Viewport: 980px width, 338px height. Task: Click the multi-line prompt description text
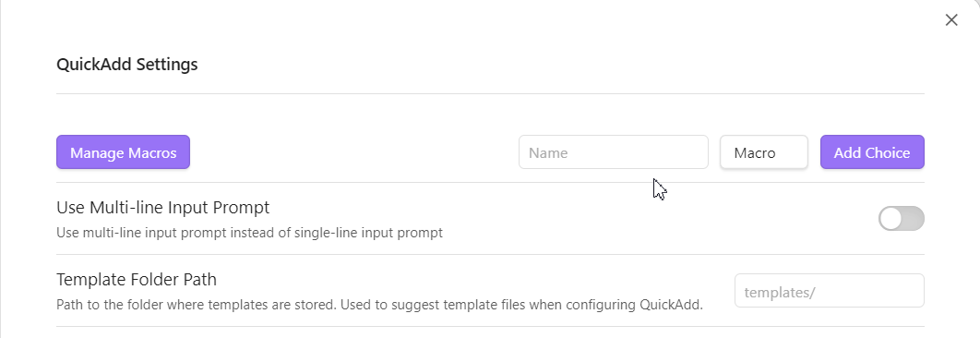coord(249,233)
